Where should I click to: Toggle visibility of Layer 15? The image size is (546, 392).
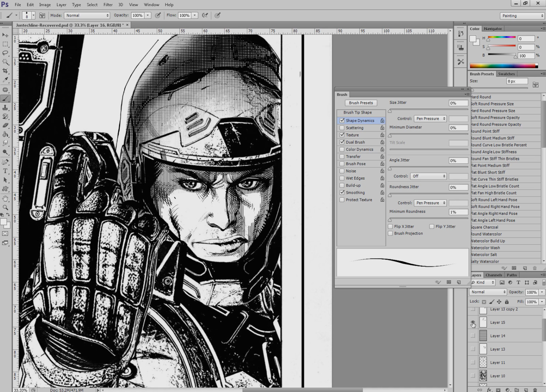coord(473,322)
